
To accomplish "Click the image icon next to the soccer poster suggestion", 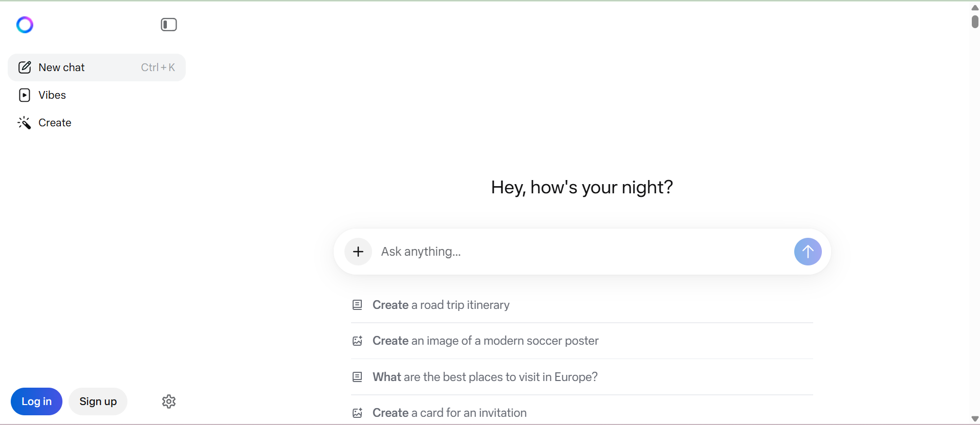I will pyautogui.click(x=357, y=341).
